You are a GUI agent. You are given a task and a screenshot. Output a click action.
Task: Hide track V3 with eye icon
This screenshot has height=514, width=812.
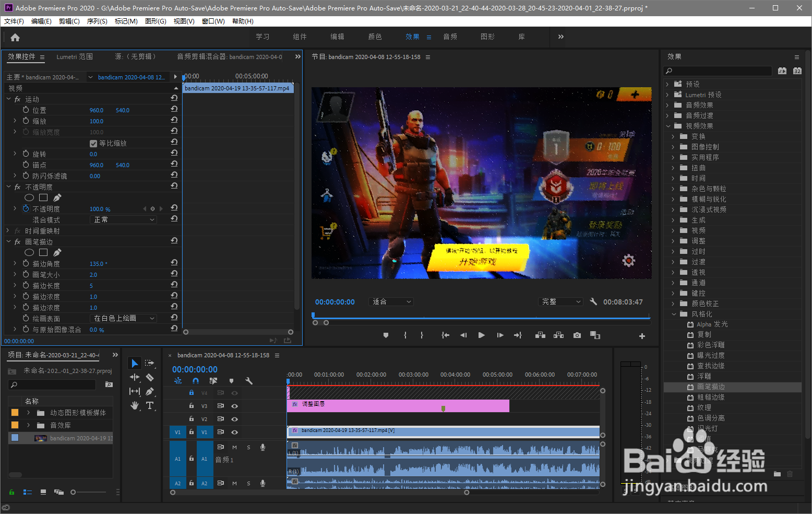click(x=234, y=406)
